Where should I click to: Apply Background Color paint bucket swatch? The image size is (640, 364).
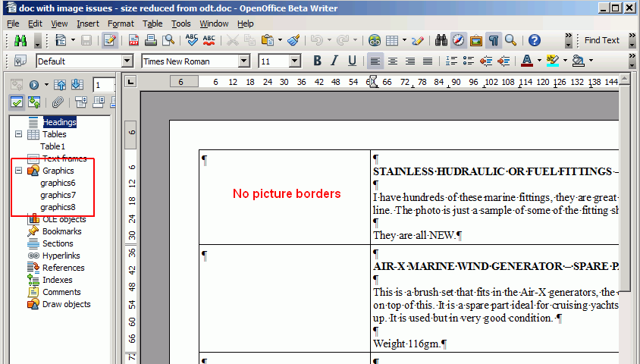578,61
